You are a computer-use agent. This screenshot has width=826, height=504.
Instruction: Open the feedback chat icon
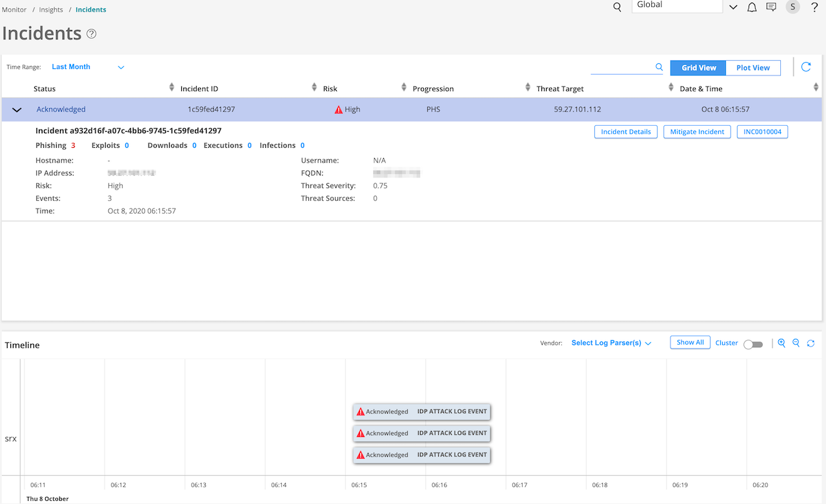pos(771,7)
